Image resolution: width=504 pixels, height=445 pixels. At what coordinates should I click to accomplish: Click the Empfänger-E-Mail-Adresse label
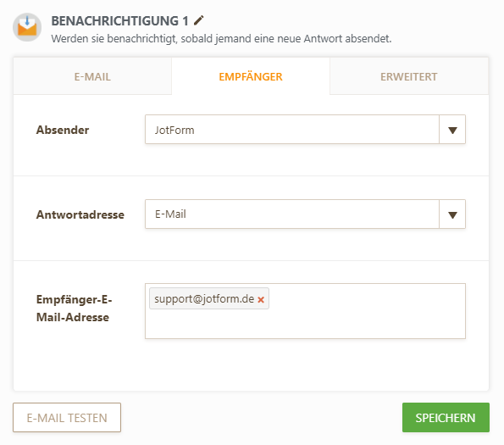74,309
